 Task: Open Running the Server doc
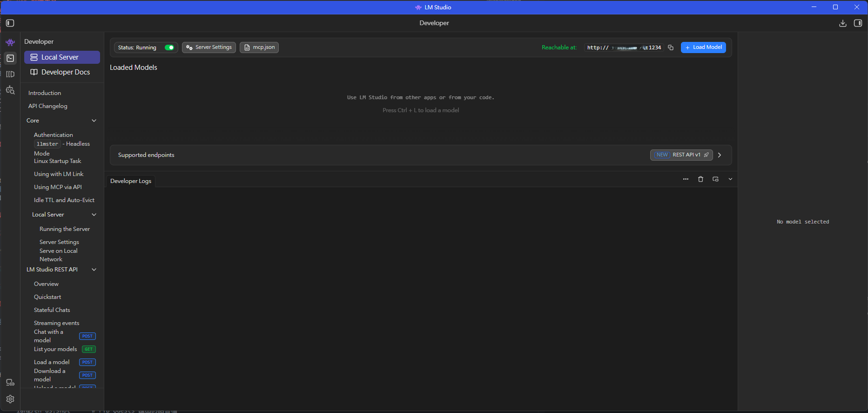(65, 229)
